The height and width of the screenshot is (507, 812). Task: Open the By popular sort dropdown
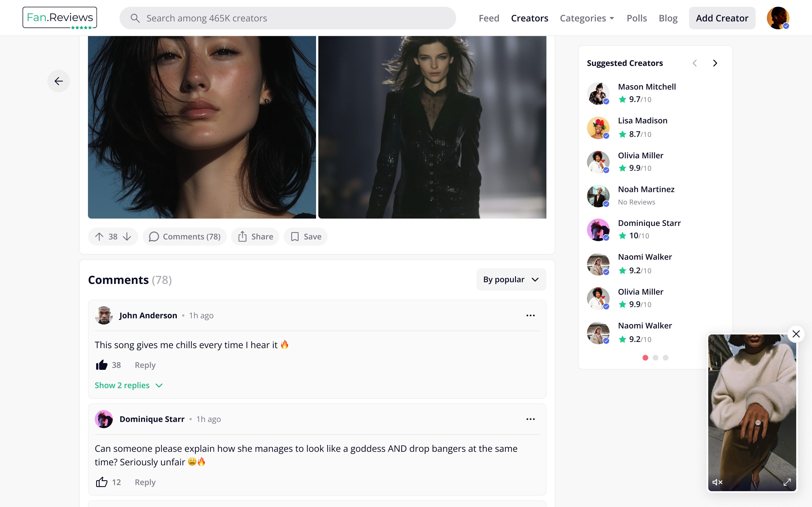click(510, 279)
